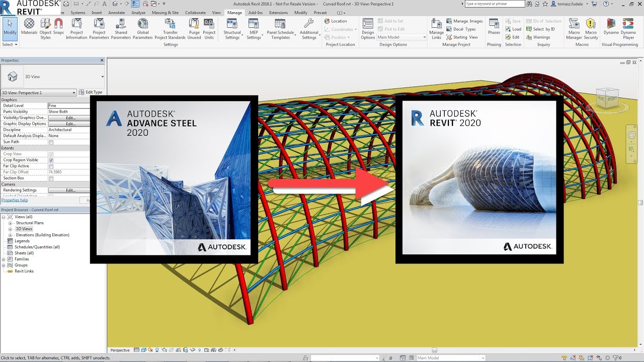Launch Dynamo Player
644x362 pixels.
(628, 29)
